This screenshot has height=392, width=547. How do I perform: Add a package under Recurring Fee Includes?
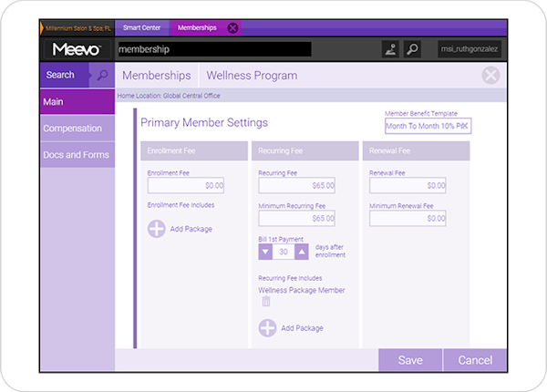(267, 328)
